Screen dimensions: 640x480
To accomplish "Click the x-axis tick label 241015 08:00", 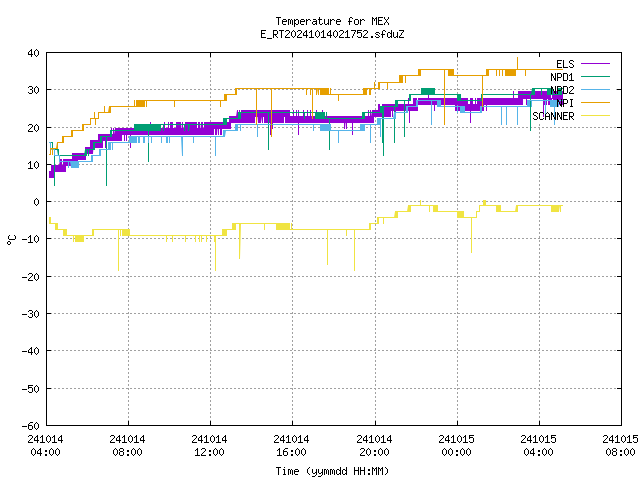I will click(620, 446).
